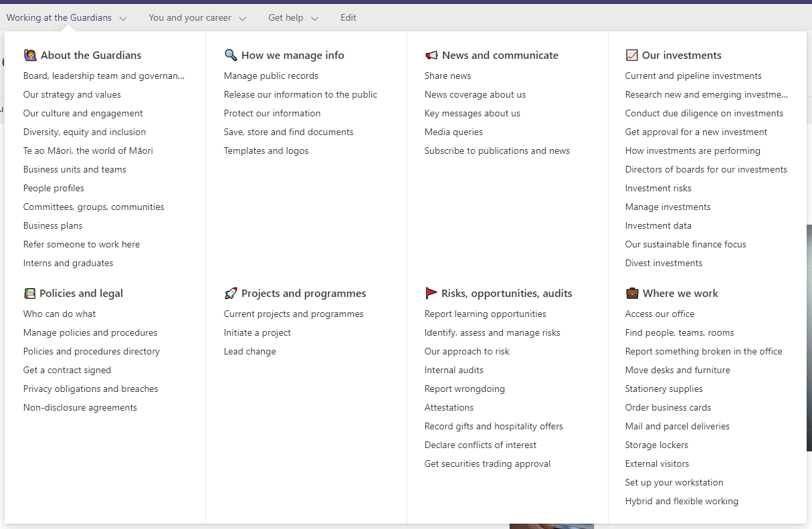Open Media queries link
The image size is (812, 529).
pos(453,132)
